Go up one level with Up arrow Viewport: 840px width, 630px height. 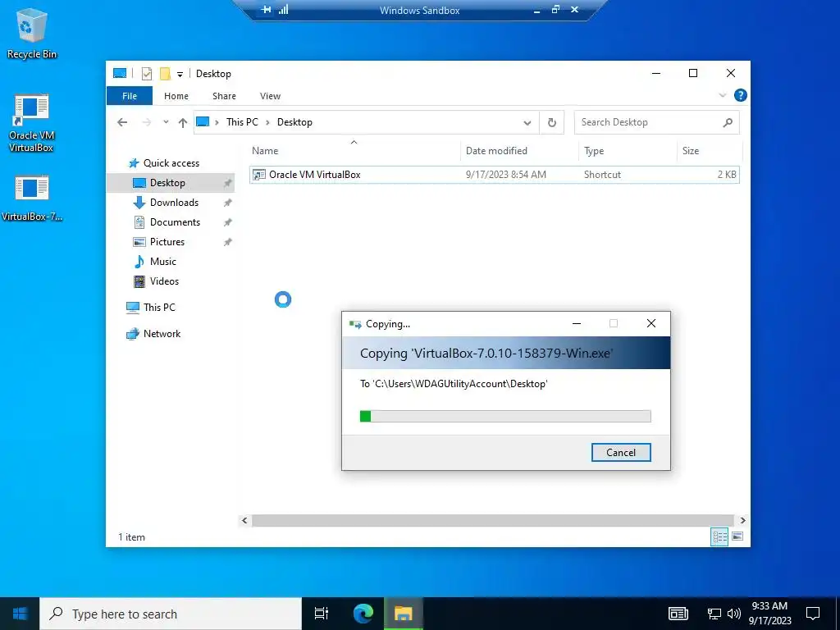pos(183,123)
